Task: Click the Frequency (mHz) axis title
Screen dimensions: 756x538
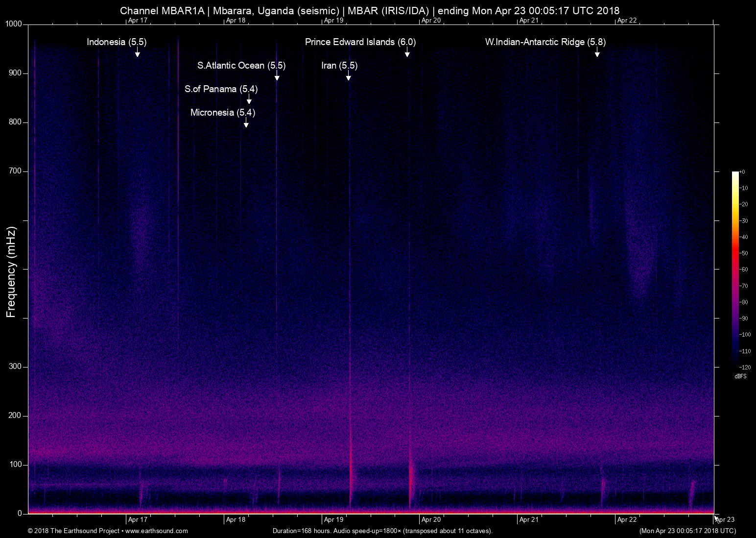Action: [x=11, y=272]
